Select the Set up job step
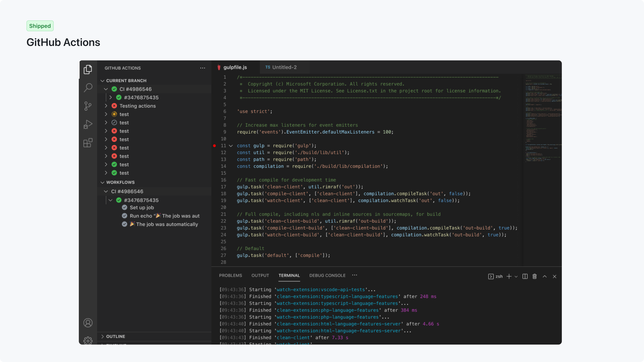 142,207
